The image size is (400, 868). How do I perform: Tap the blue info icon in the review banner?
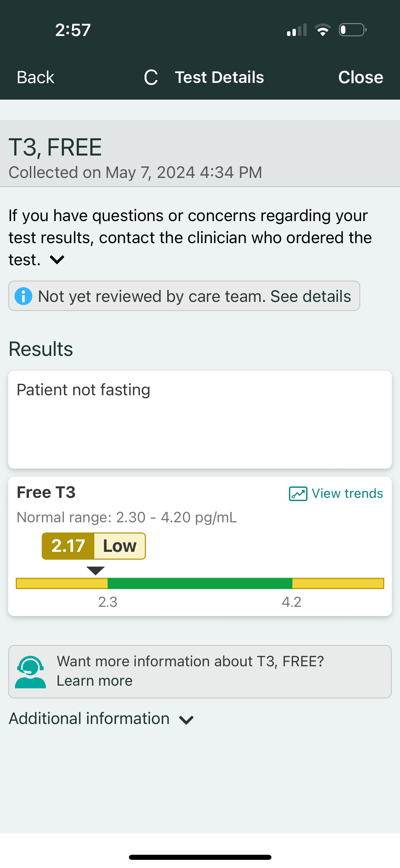[23, 296]
